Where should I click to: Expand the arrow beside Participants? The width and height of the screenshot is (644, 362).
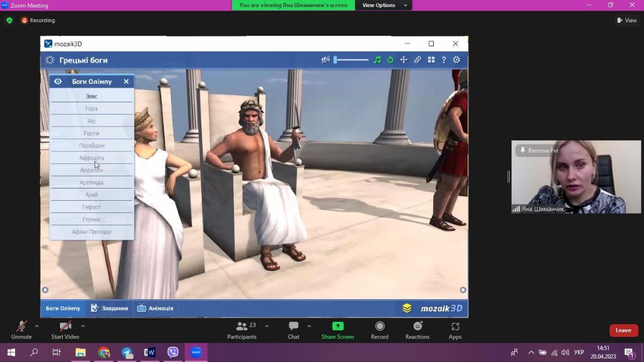pyautogui.click(x=267, y=326)
